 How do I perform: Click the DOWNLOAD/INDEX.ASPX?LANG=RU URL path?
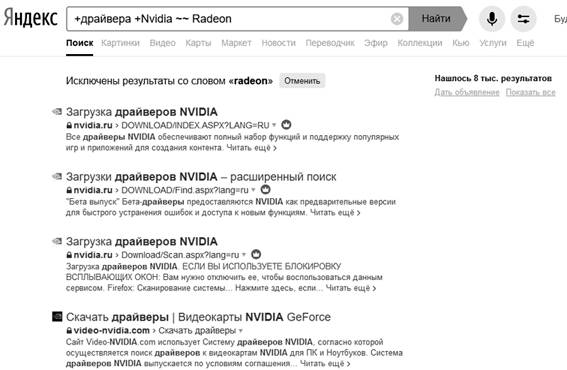tap(195, 125)
